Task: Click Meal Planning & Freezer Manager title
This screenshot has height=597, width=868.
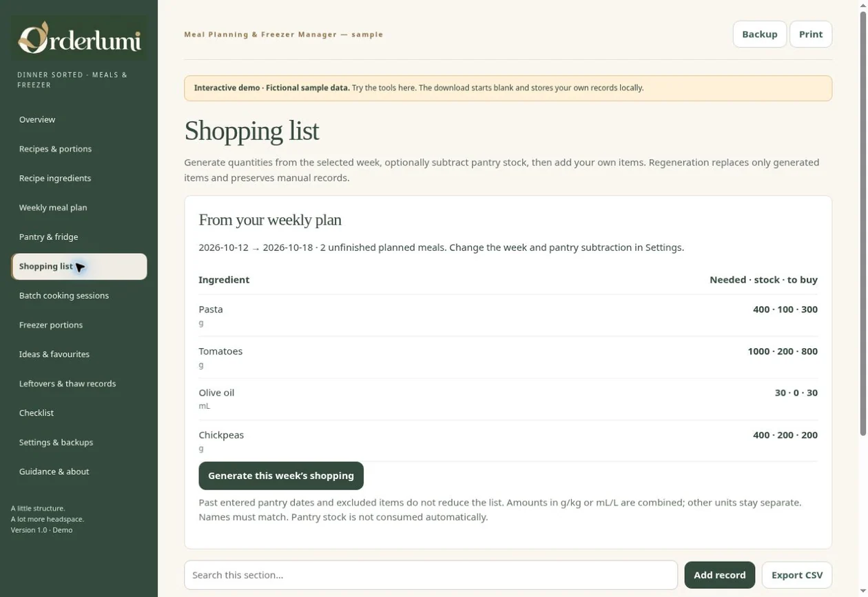Action: pyautogui.click(x=283, y=34)
